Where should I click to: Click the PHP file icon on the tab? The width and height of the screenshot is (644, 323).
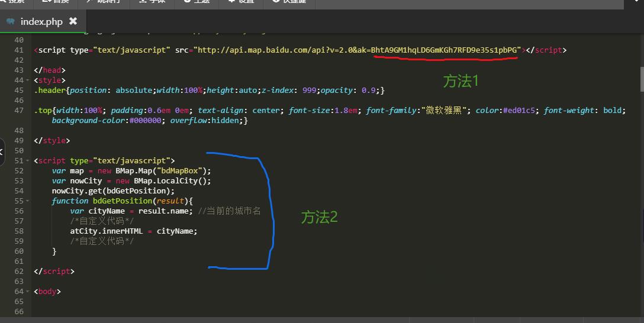tap(11, 22)
